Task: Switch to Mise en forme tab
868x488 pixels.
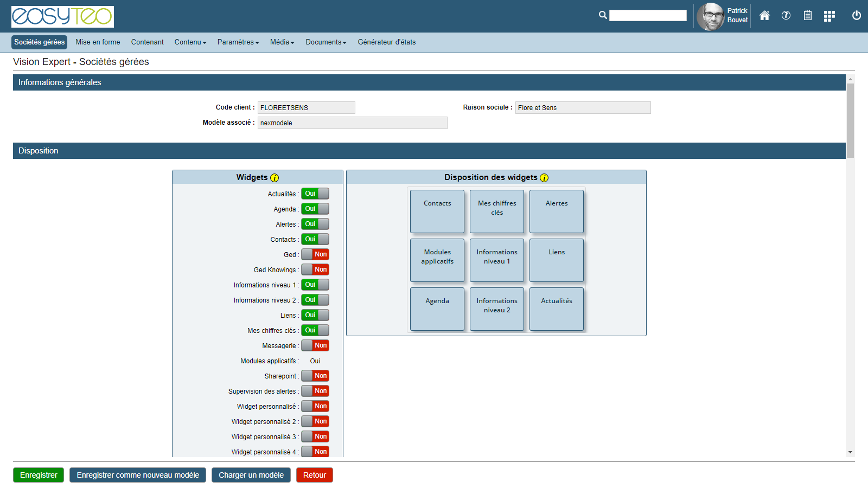Action: (98, 42)
